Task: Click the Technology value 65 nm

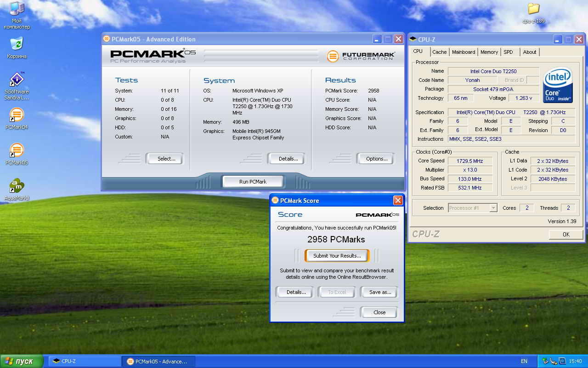Action: (x=461, y=98)
